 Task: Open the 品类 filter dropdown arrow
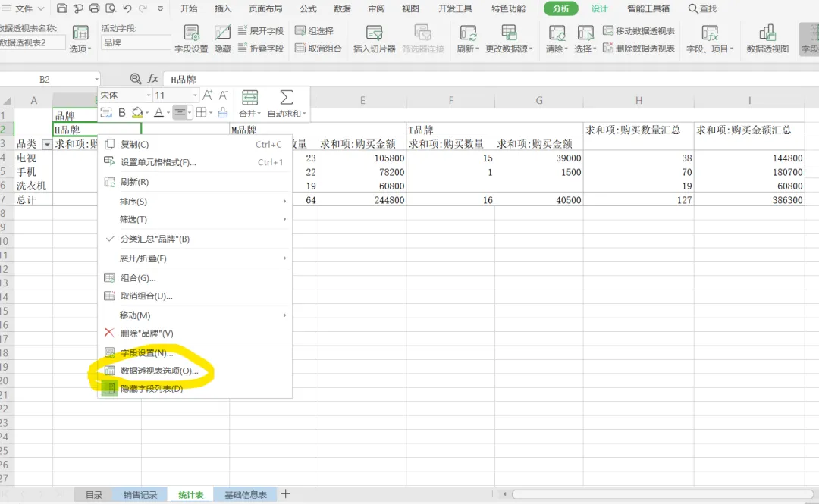tap(47, 144)
